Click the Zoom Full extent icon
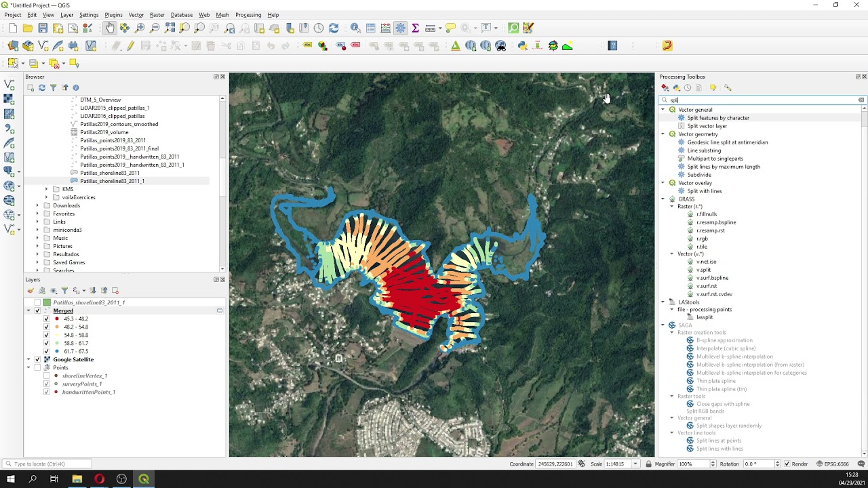The image size is (868, 488). pyautogui.click(x=170, y=28)
